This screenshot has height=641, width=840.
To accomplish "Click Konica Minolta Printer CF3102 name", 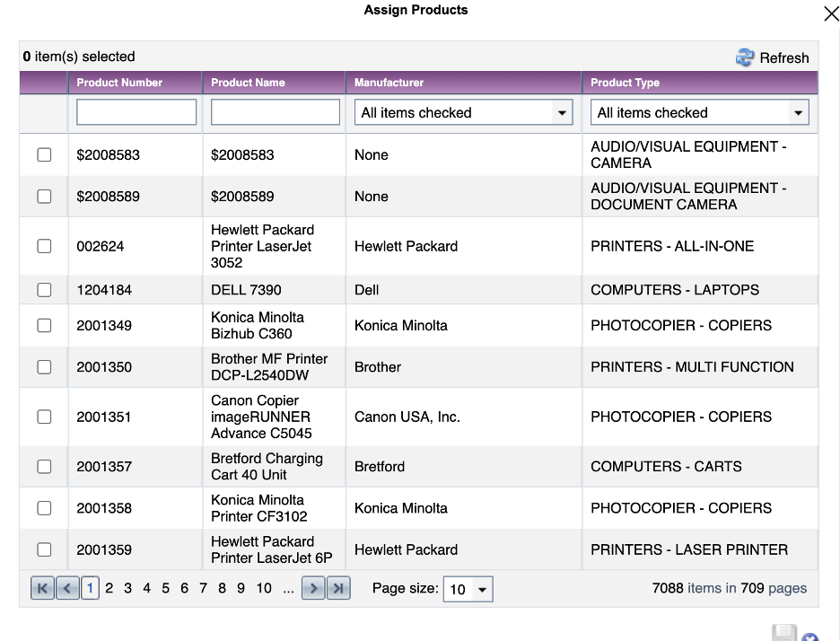I will click(x=259, y=508).
